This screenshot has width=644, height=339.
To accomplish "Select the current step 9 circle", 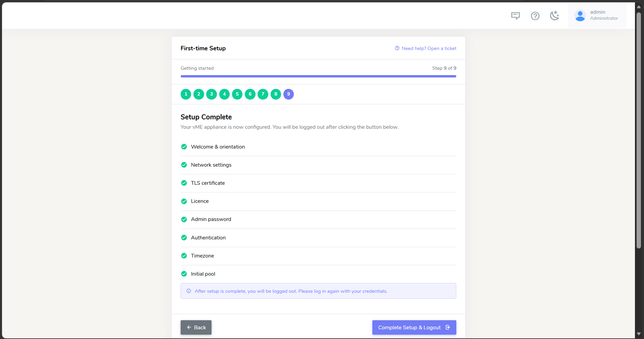I will [x=288, y=94].
